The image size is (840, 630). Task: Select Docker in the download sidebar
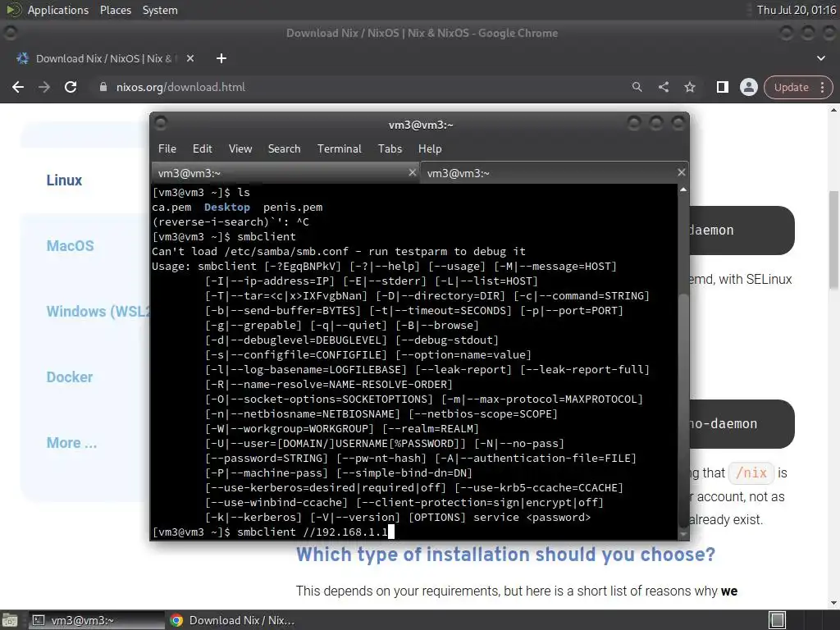coord(70,377)
